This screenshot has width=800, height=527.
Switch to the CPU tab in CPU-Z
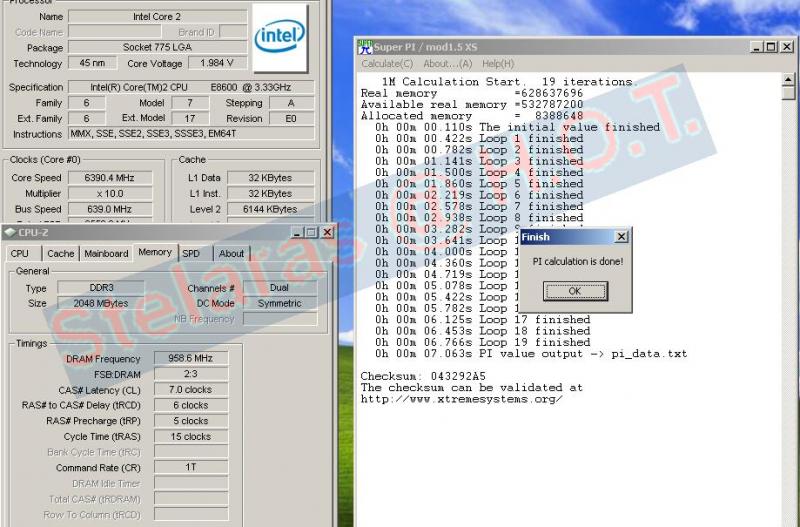[x=20, y=254]
